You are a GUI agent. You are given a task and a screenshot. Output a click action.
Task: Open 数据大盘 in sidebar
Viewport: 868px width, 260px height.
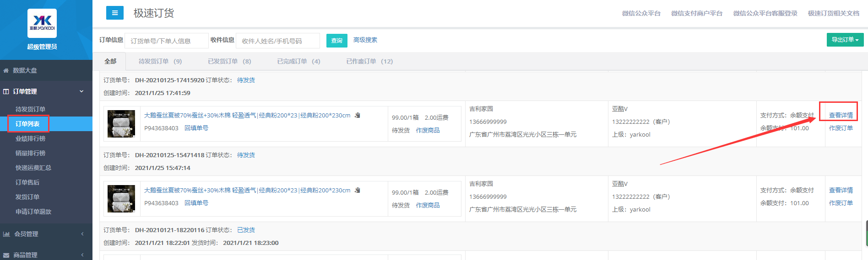coord(25,70)
